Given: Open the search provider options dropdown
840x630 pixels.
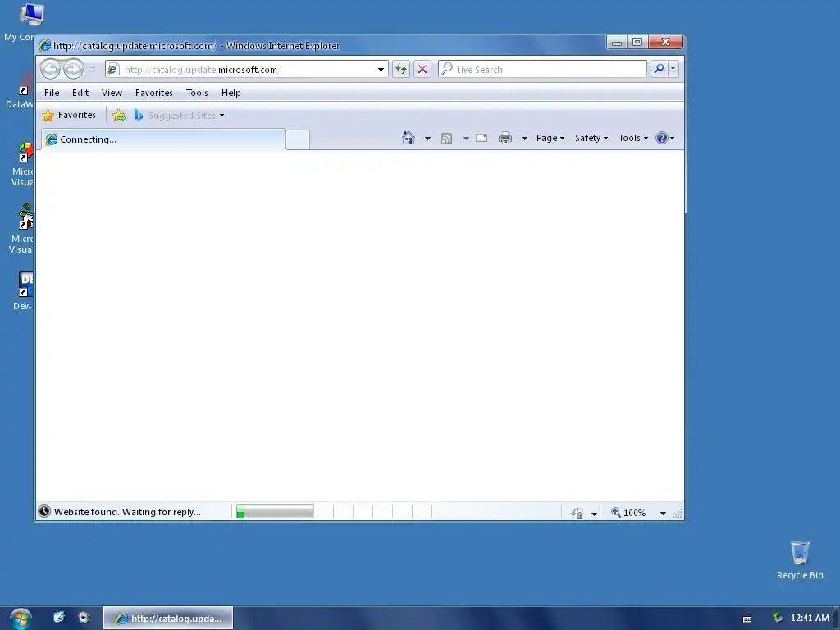Looking at the screenshot, I should 673,69.
